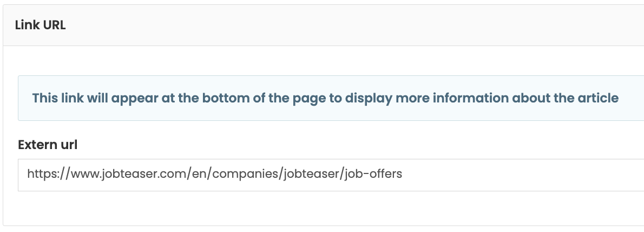The height and width of the screenshot is (232, 644).
Task: Click "This link" at the banner start
Action: [55, 98]
